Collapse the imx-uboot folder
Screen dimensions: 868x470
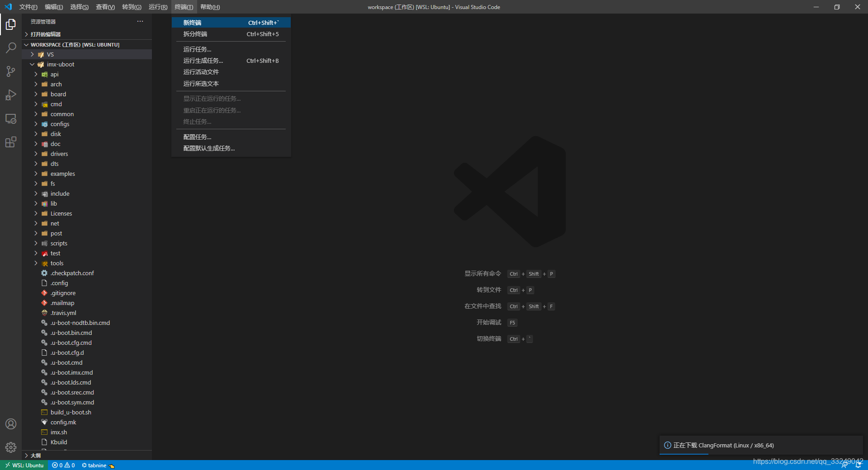[x=87, y=64]
